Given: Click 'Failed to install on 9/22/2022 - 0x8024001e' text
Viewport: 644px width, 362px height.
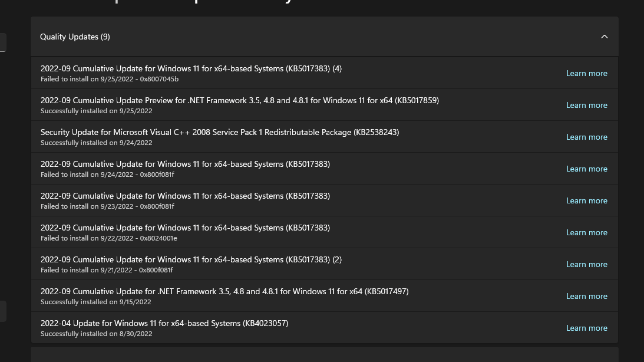Looking at the screenshot, I should pos(109,238).
